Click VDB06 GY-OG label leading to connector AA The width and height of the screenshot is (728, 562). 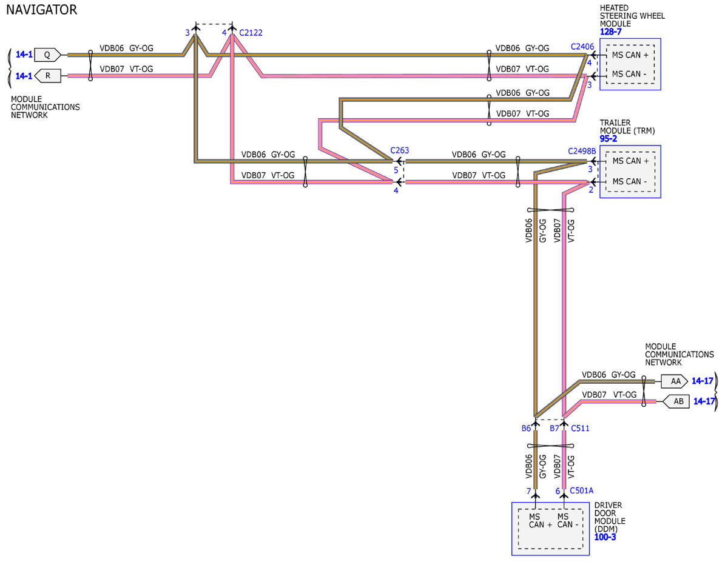click(608, 375)
